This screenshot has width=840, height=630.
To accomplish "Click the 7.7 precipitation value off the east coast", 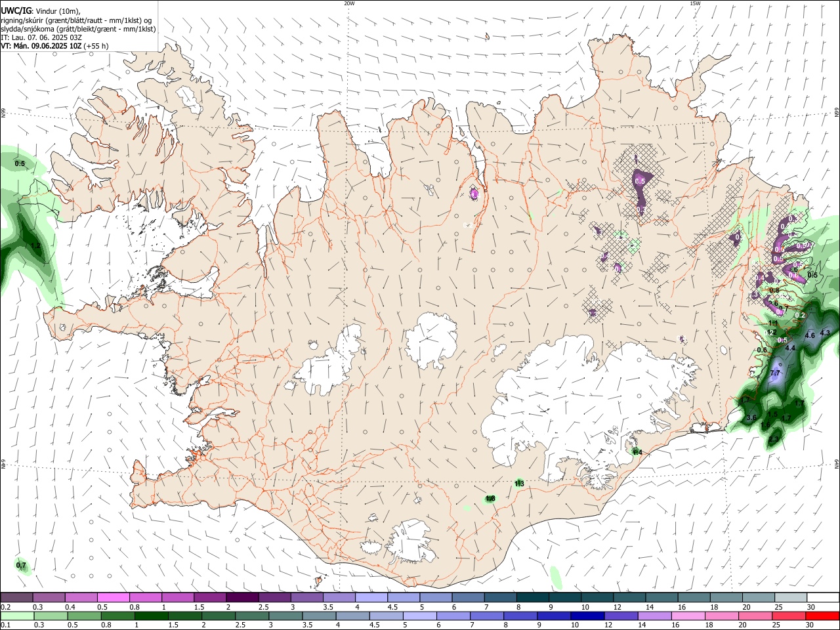I will [x=775, y=373].
